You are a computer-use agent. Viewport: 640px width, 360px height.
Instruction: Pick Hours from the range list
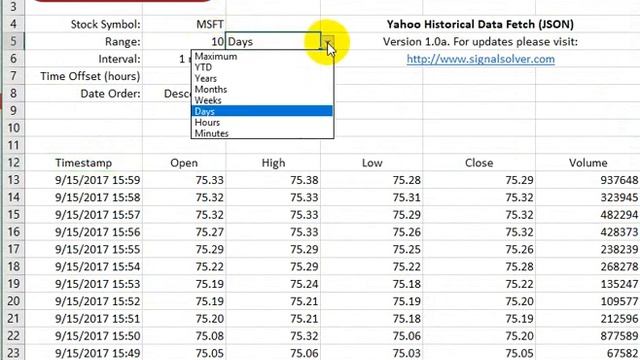pyautogui.click(x=262, y=122)
